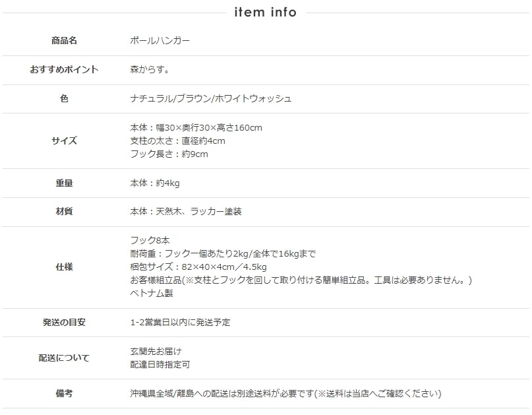
Task: Click the 色 row label
Action: click(x=64, y=98)
